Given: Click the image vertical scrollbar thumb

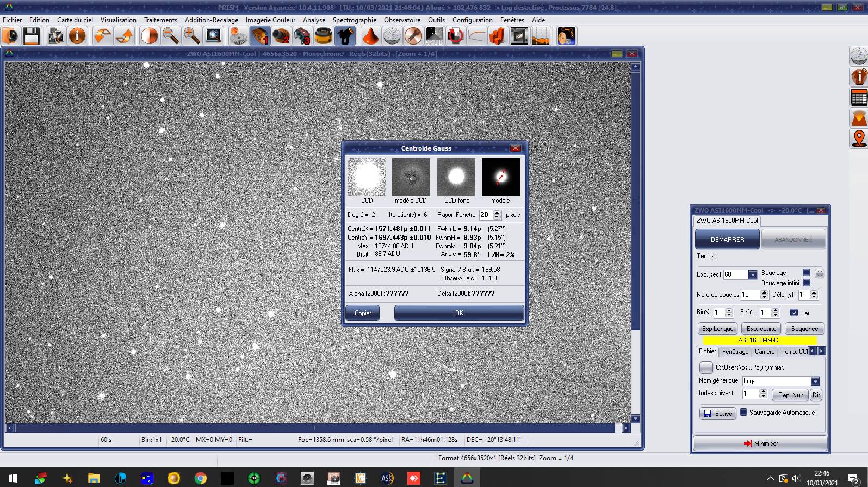Looking at the screenshot, I should [635, 201].
